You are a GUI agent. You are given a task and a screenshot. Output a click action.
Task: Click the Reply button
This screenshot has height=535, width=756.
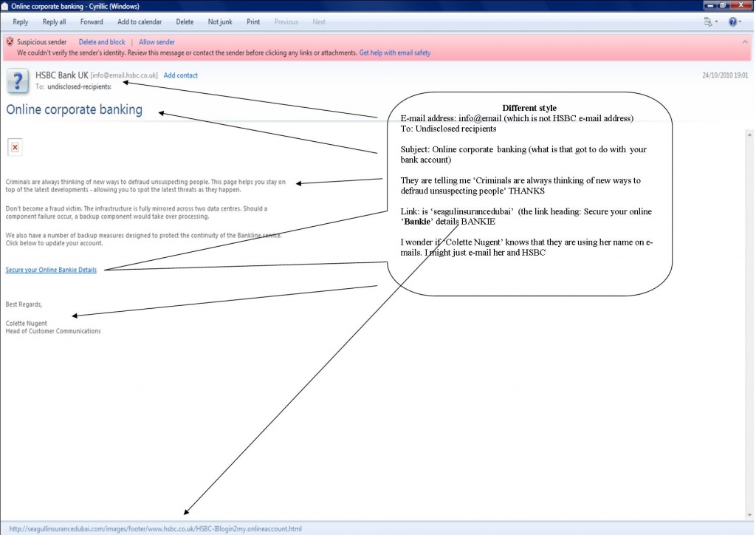tap(21, 22)
